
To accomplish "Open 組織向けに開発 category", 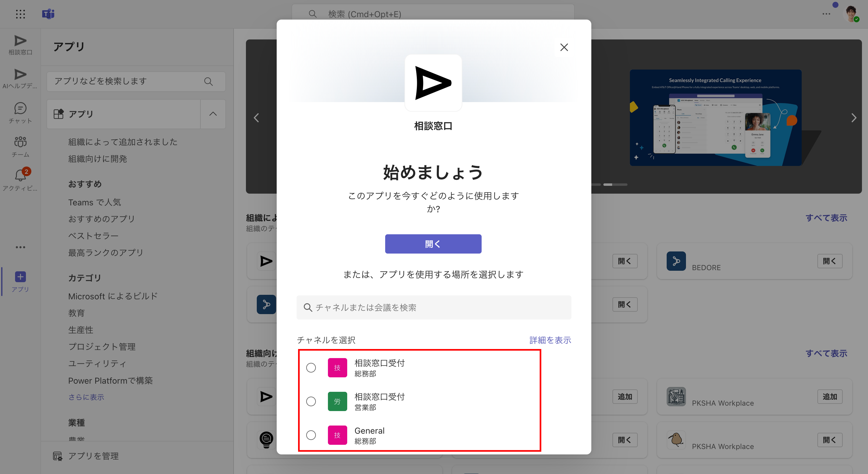I will click(97, 159).
